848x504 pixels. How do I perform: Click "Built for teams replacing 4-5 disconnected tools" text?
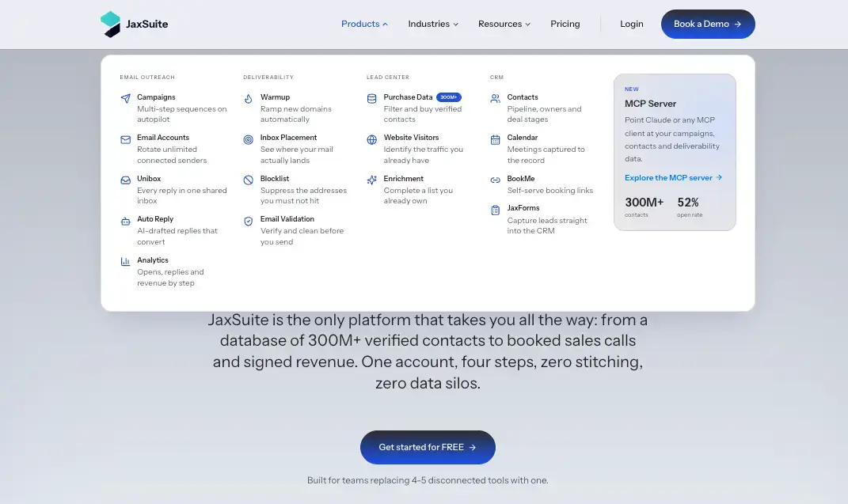(428, 480)
